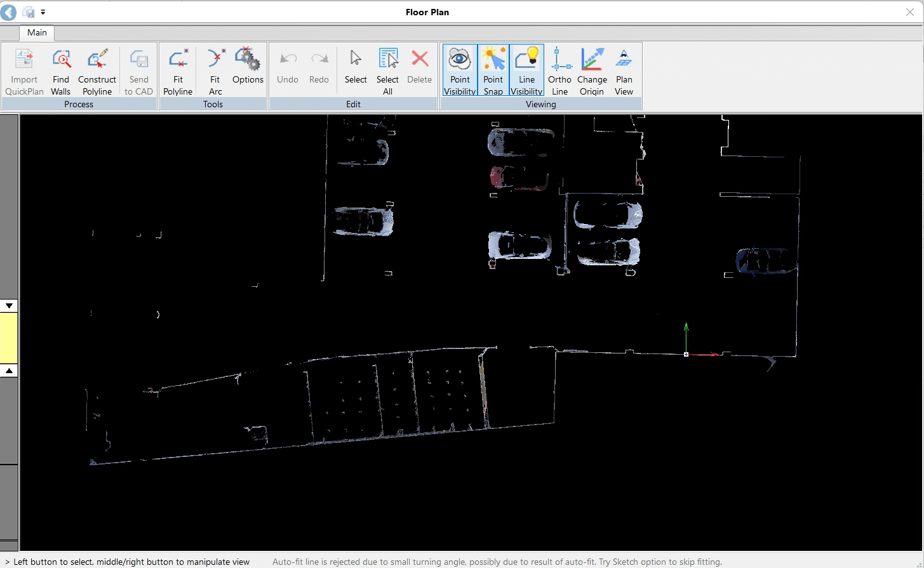The height and width of the screenshot is (568, 924).
Task: Open Import QuickPlan
Action: (24, 70)
